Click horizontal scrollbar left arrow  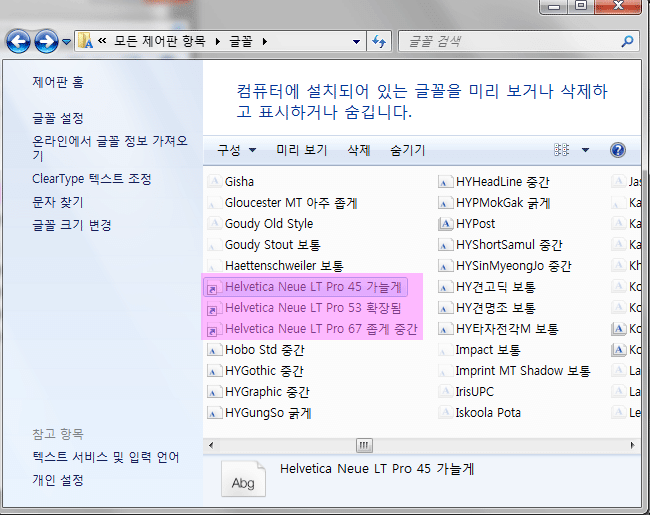click(x=211, y=445)
